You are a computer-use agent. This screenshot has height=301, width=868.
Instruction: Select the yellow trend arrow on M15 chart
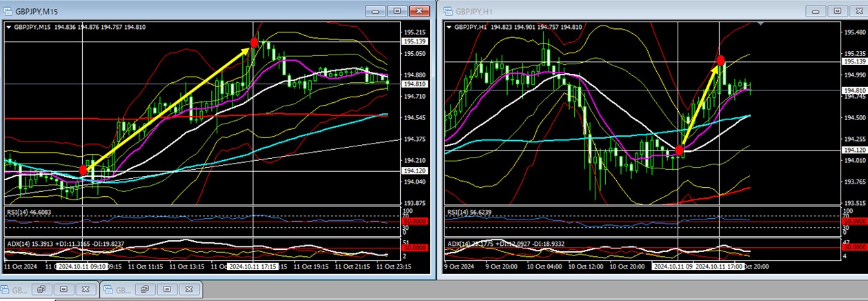(169, 106)
